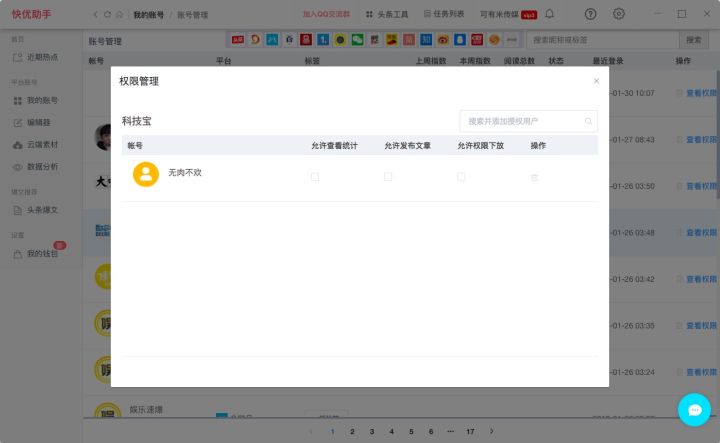Click 查看权限 for the 01-27 08:43 row
The image size is (720, 443).
tap(702, 140)
